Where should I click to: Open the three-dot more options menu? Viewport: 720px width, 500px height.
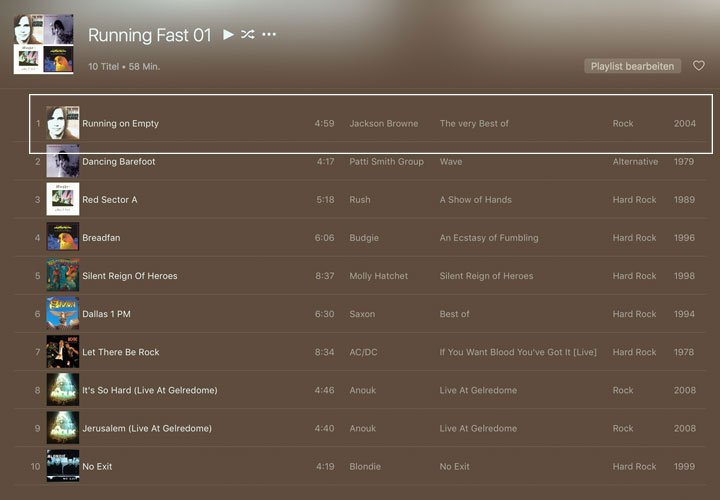[269, 34]
